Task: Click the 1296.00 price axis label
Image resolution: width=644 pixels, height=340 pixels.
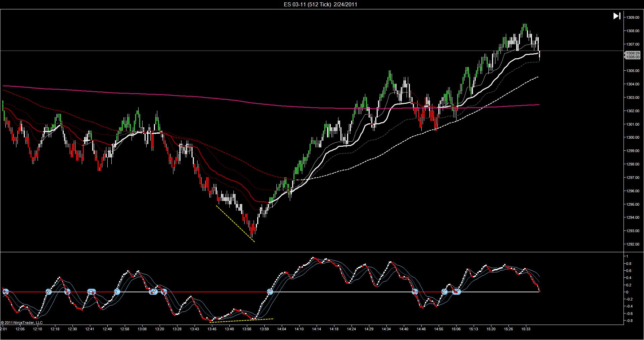Action: [633, 191]
